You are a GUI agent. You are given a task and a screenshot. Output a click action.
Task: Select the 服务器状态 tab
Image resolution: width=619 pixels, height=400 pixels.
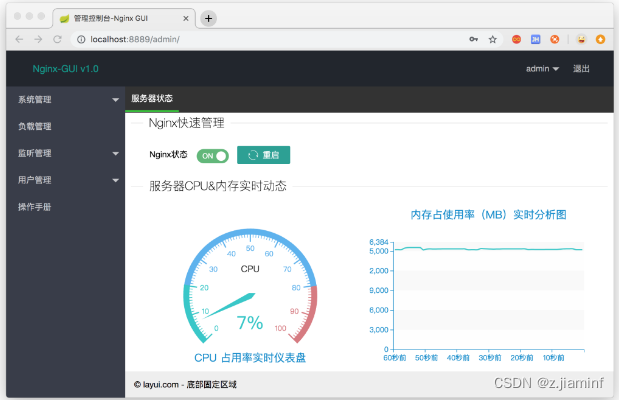pyautogui.click(x=152, y=98)
